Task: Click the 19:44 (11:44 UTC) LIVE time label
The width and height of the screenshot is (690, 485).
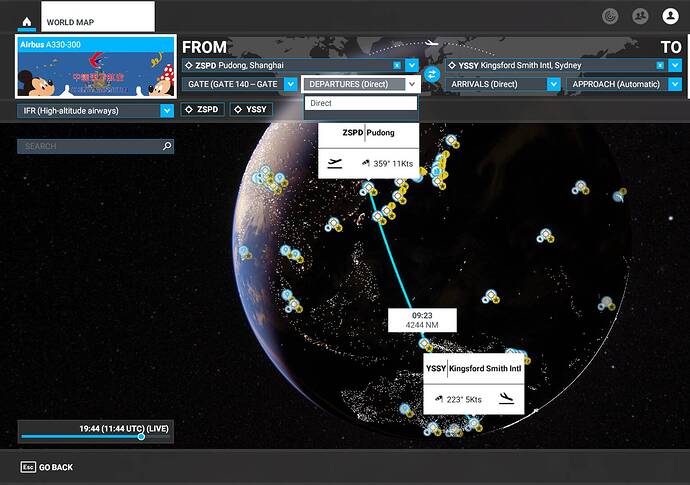Action: (124, 429)
